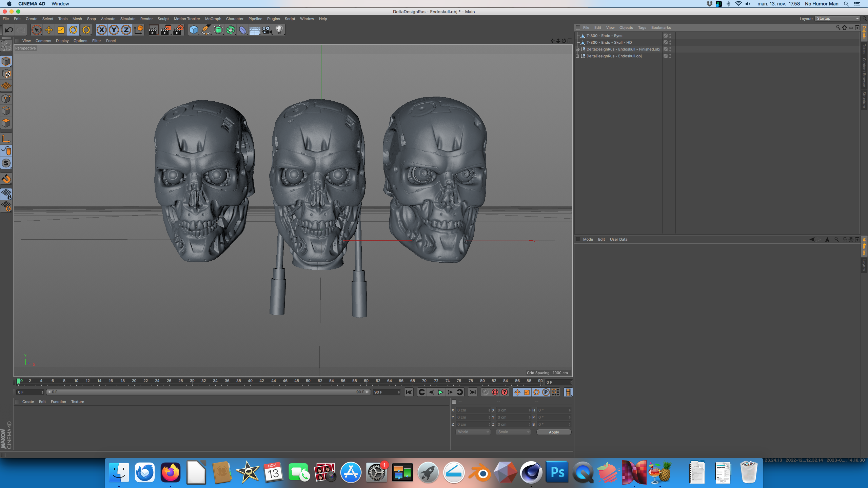Add a Cube primitive object
868x488 pixels.
coord(194,30)
